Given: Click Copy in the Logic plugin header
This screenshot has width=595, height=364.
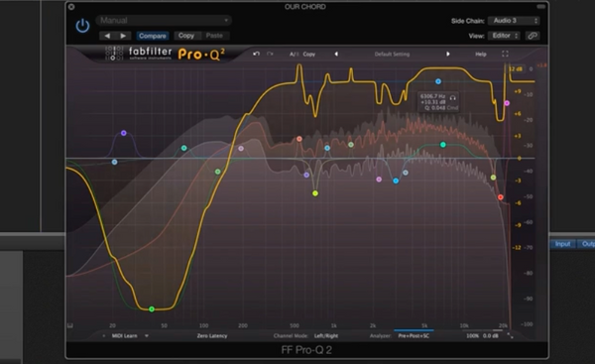Looking at the screenshot, I should click(186, 36).
